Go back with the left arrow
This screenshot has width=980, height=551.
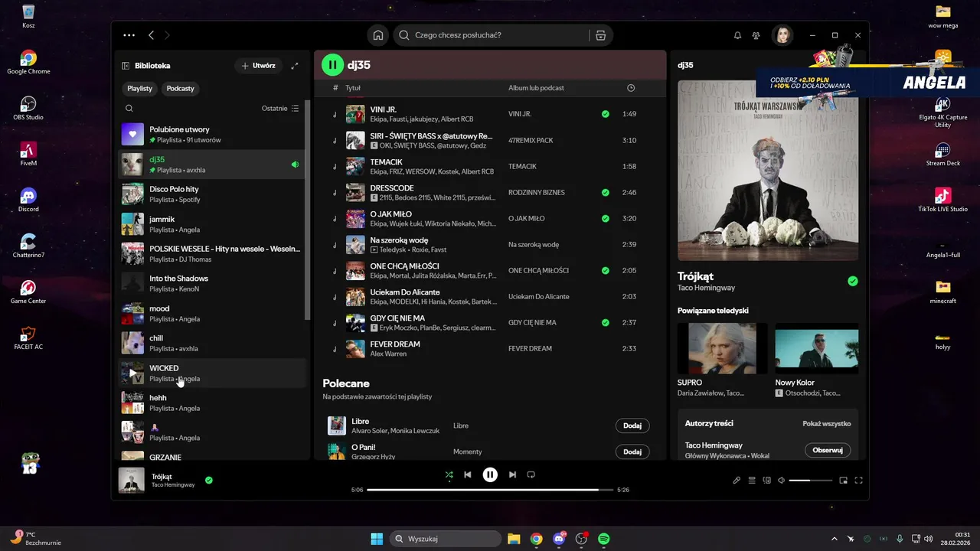point(151,35)
